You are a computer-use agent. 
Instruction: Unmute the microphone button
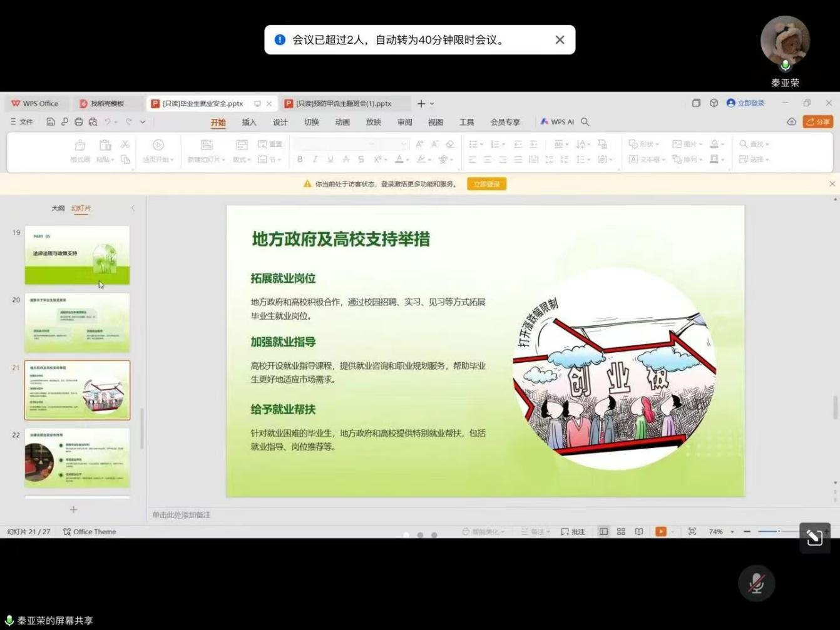click(x=756, y=583)
